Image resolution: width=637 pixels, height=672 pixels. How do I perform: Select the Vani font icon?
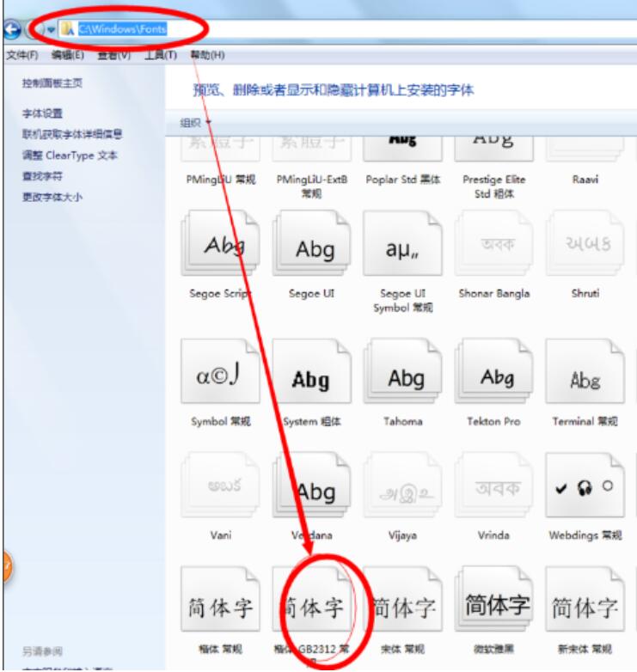(x=220, y=485)
